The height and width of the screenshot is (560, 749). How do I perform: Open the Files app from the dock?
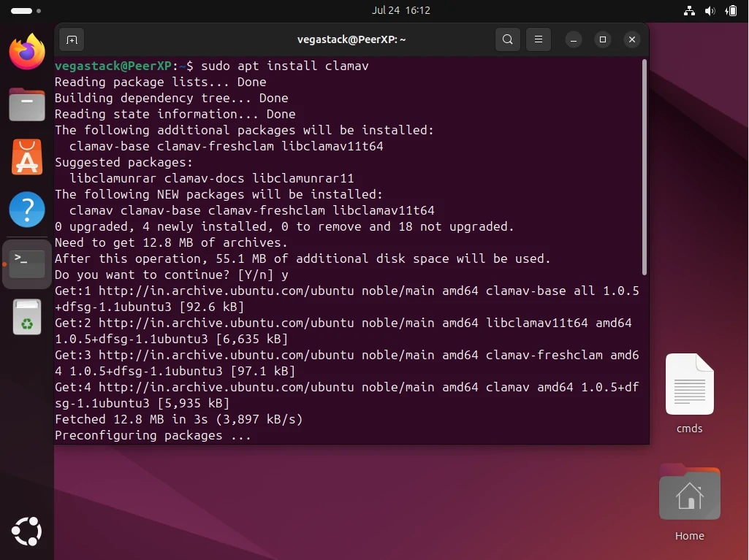coord(26,104)
